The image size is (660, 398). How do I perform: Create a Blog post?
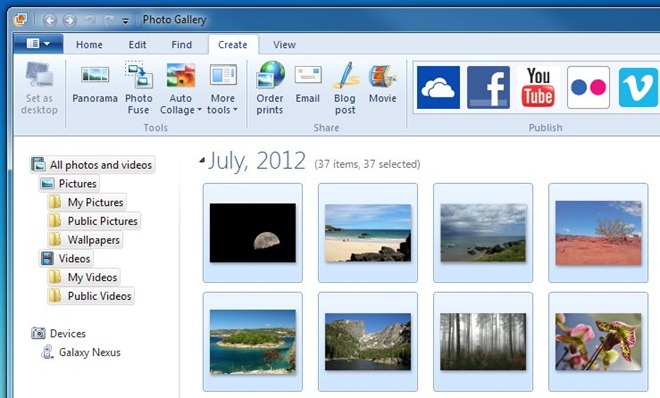(x=345, y=88)
